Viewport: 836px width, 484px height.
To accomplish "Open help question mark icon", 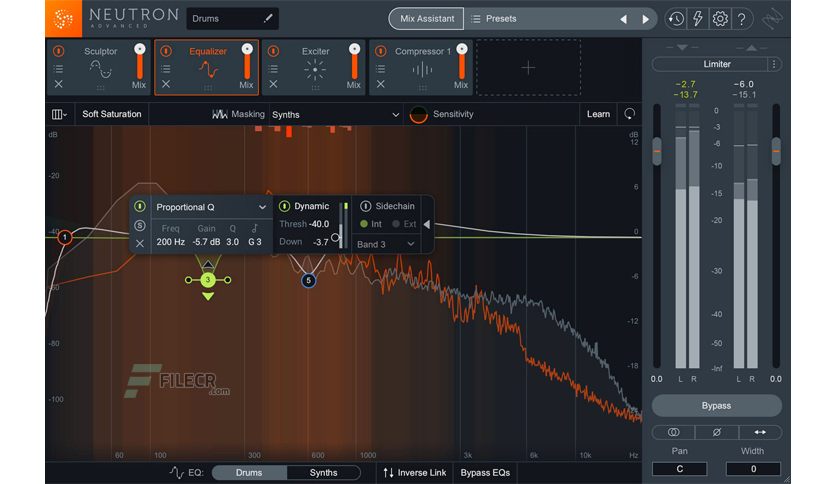I will pyautogui.click(x=742, y=19).
